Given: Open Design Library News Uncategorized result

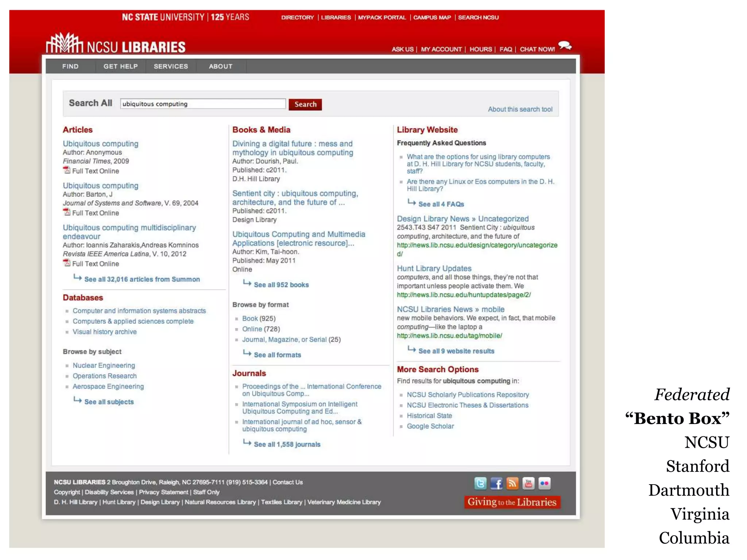Looking at the screenshot, I should (x=463, y=219).
